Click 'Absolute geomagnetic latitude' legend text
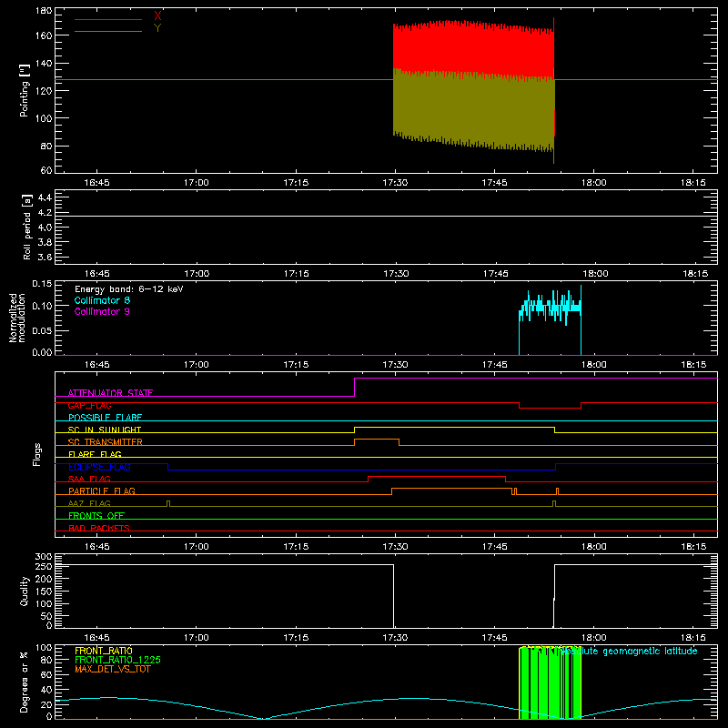 (x=629, y=652)
